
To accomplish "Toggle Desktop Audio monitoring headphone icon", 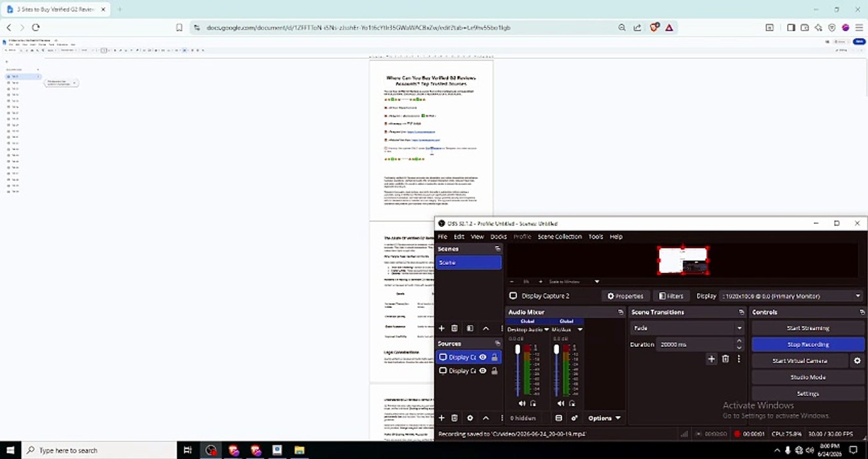I will coord(533,404).
